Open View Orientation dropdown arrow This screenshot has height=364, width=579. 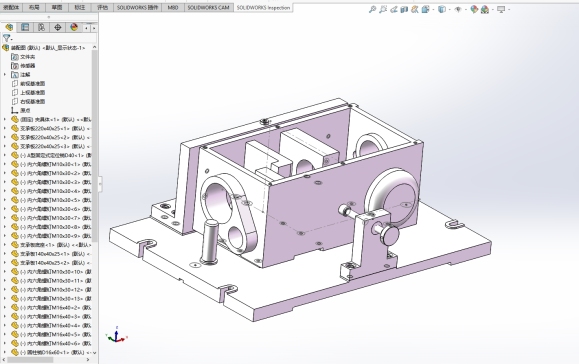(433, 10)
